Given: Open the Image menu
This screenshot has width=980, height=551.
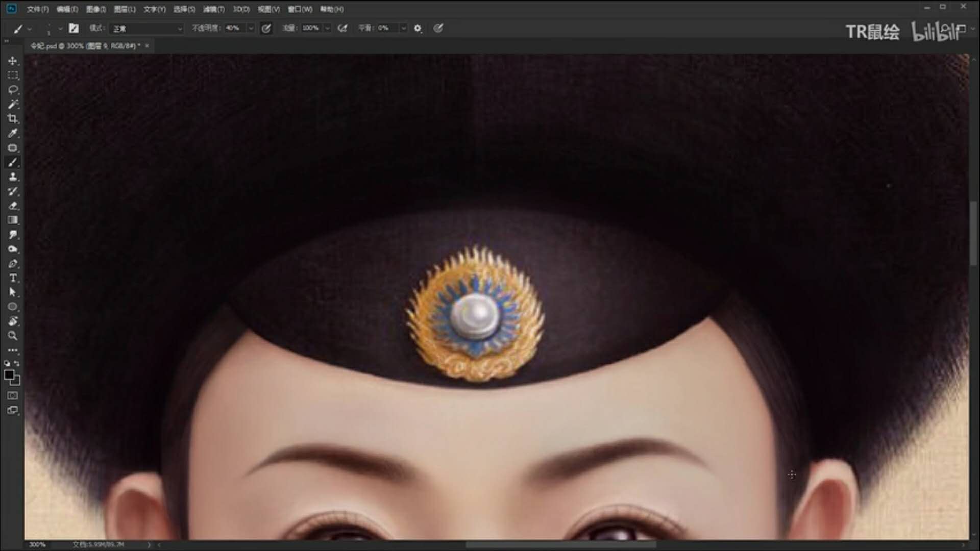Looking at the screenshot, I should tap(96, 9).
